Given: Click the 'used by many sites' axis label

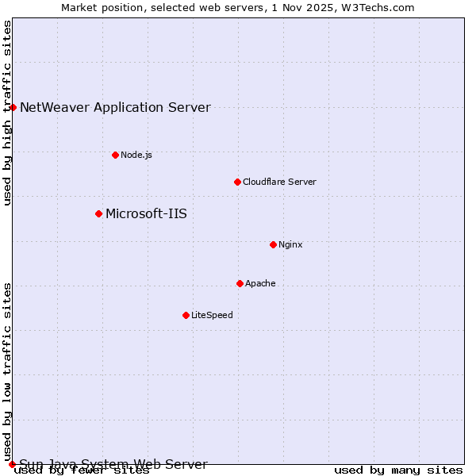Looking at the screenshot, I should (398, 470).
